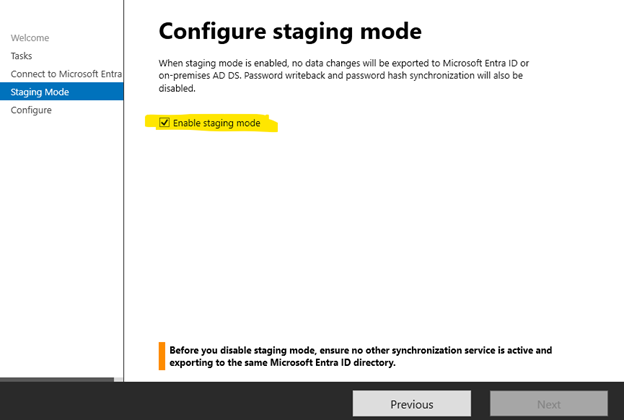Uncheck the Enable staging mode checkbox
This screenshot has height=420, width=624.
[165, 123]
